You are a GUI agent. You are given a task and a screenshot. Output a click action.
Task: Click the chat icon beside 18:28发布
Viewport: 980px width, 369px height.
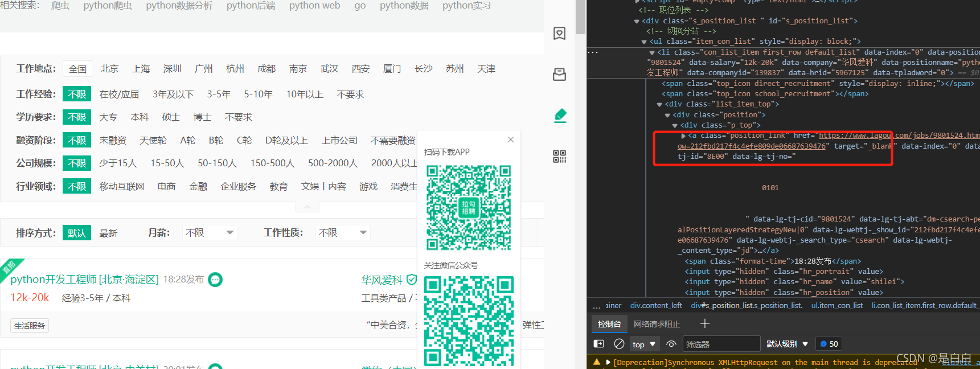tap(215, 280)
